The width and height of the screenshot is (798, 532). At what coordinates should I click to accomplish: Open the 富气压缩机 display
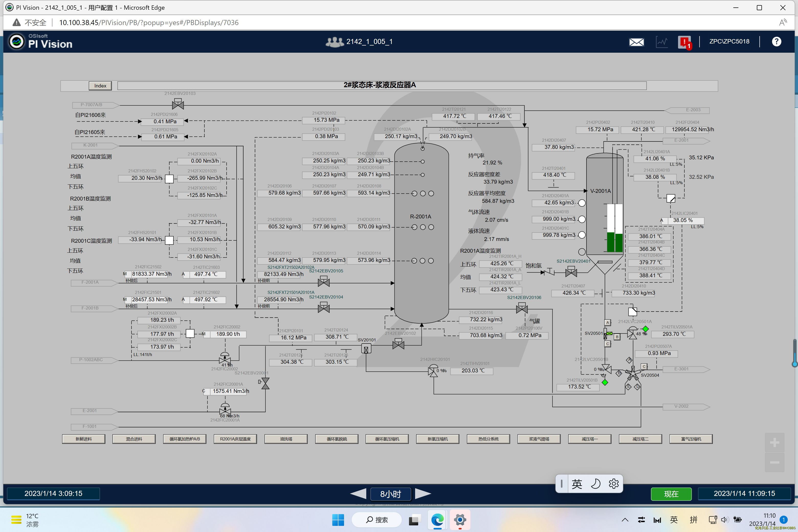[x=691, y=439]
